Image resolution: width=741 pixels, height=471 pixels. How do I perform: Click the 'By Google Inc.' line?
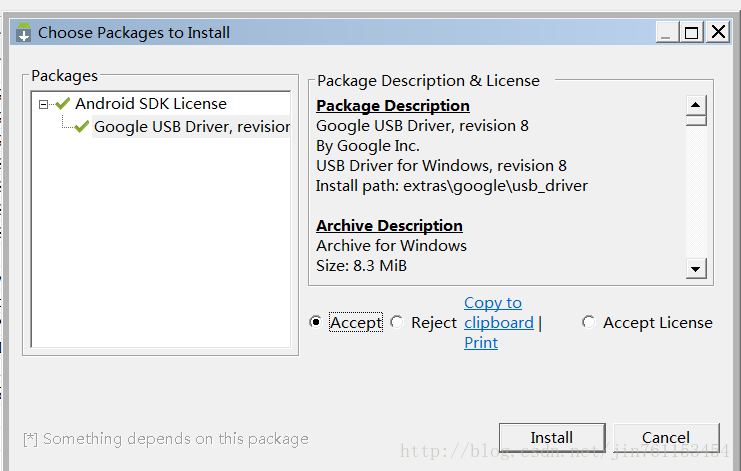pos(368,146)
